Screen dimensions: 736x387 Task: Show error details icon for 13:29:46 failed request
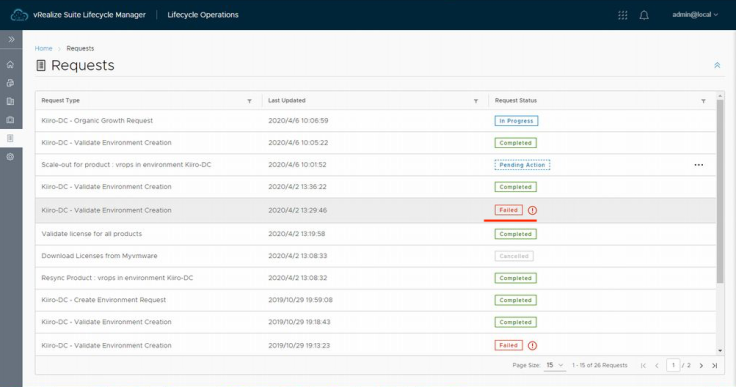click(x=532, y=210)
